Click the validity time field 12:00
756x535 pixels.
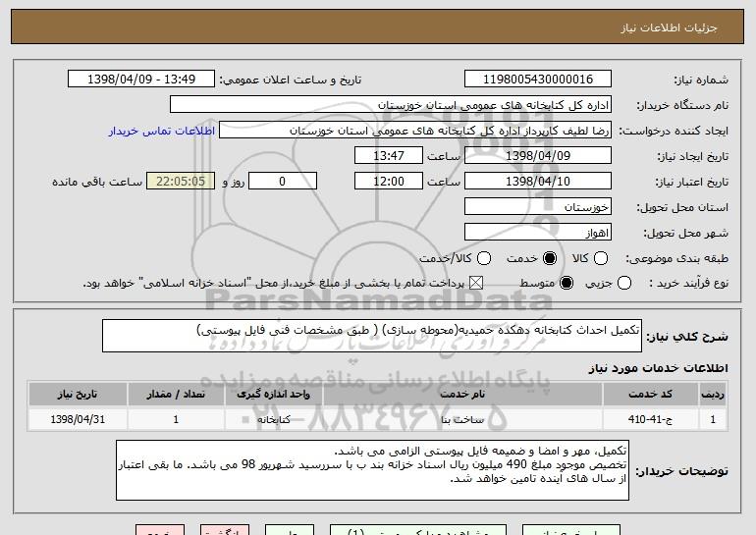[389, 182]
